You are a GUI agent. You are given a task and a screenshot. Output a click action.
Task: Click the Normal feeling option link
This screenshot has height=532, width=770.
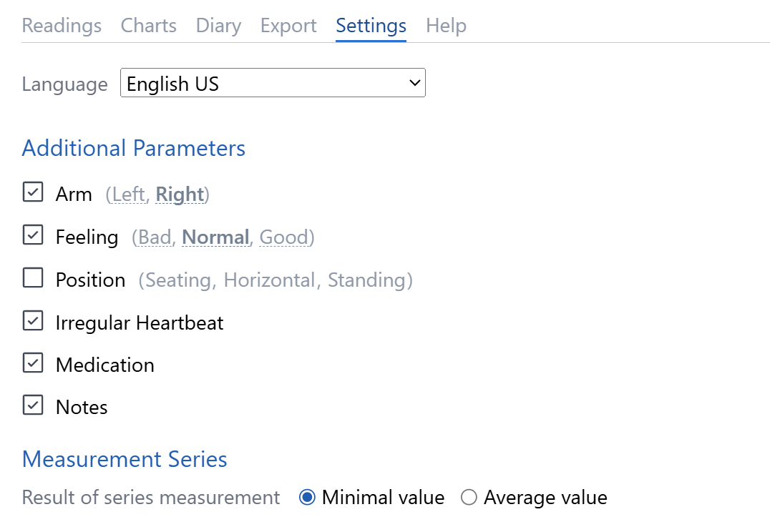coord(215,237)
